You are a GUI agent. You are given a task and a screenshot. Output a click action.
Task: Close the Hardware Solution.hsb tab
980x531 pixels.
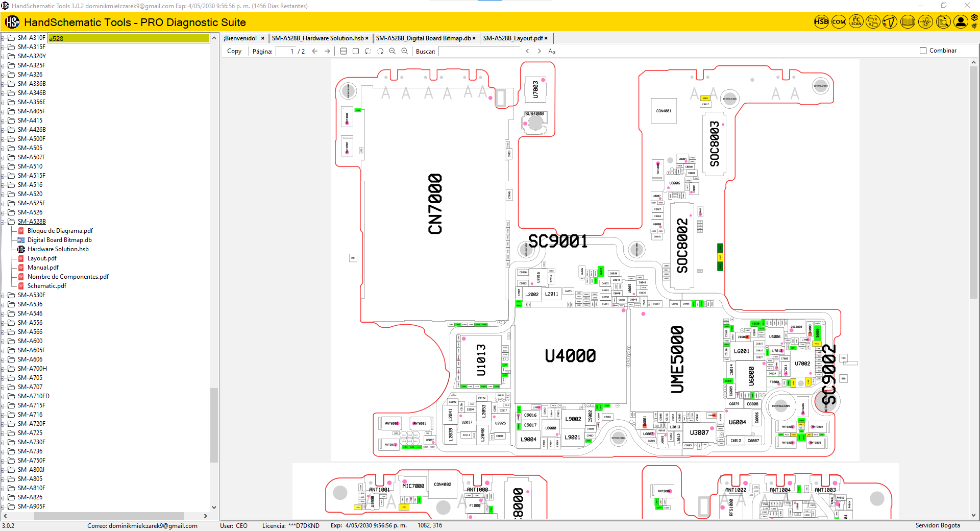tap(367, 38)
